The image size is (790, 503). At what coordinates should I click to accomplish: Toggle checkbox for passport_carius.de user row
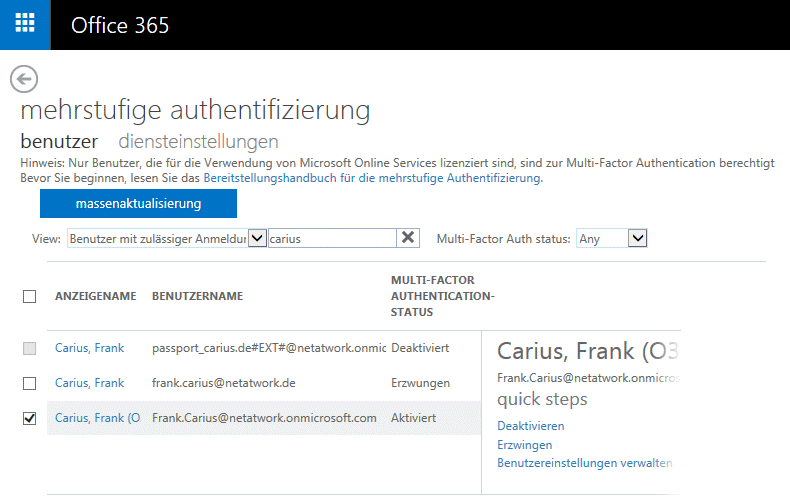click(x=30, y=348)
